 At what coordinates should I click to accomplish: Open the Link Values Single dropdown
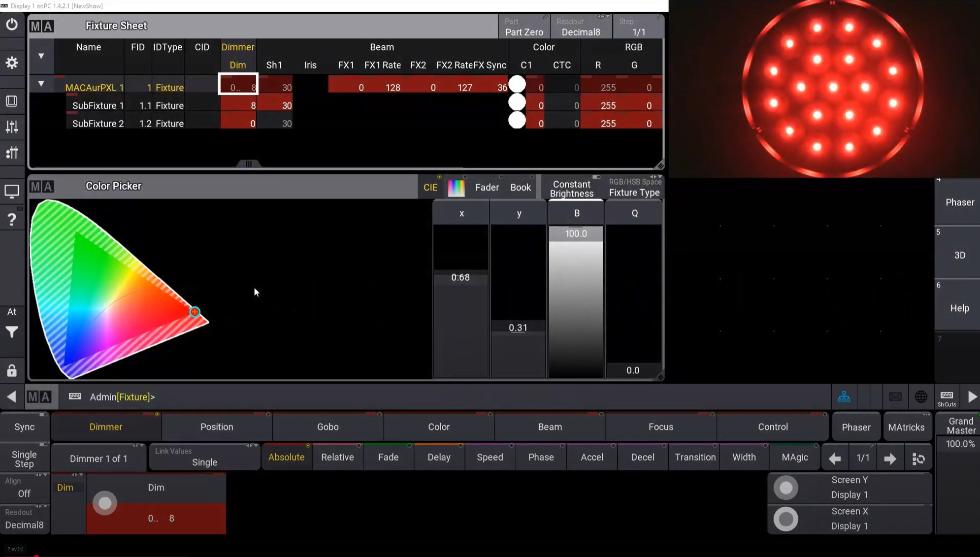click(x=204, y=457)
